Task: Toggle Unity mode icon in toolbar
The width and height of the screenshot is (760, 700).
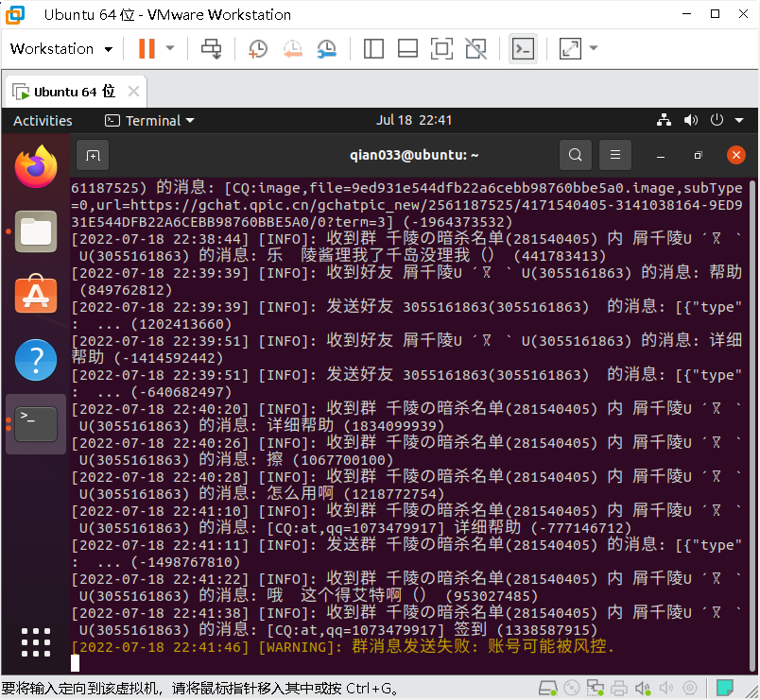Action: tap(476, 48)
